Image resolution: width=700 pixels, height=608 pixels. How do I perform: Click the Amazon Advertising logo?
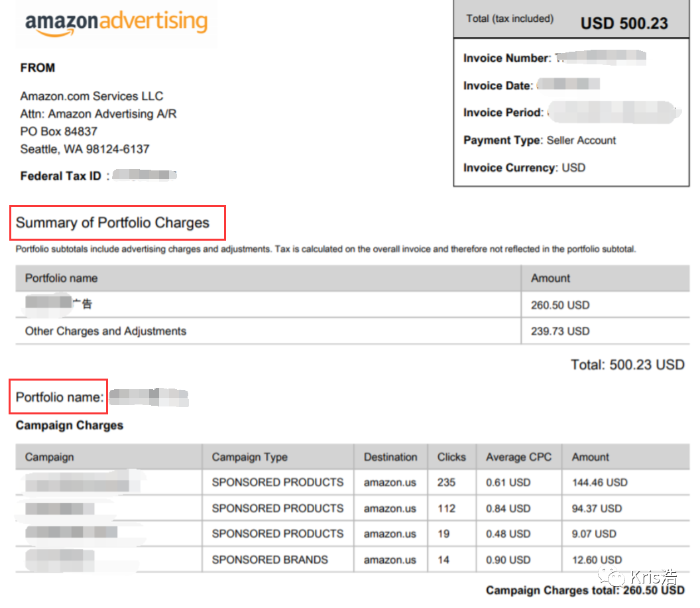pyautogui.click(x=116, y=24)
